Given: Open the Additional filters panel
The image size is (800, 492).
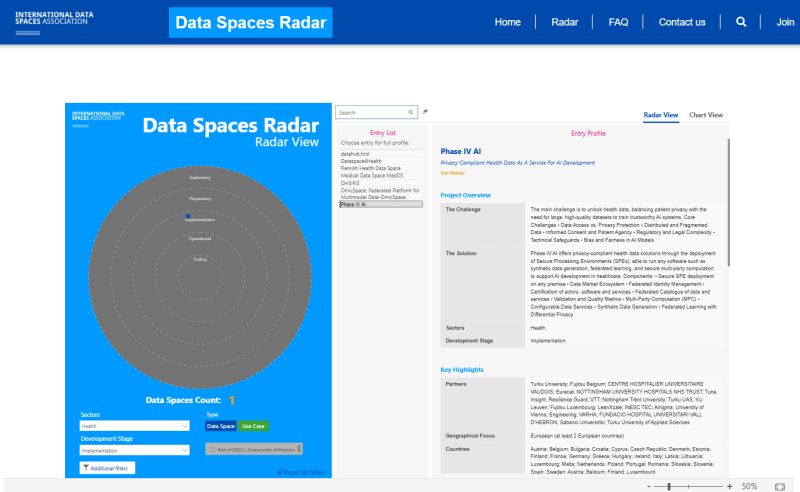Looking at the screenshot, I should 107,467.
